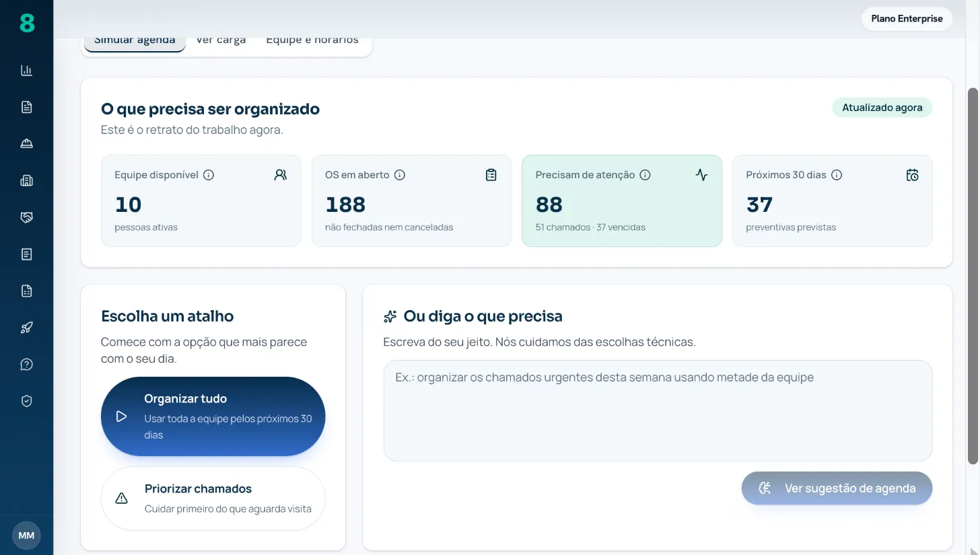Click the heading "Escolha um atalho"

pos(167,316)
